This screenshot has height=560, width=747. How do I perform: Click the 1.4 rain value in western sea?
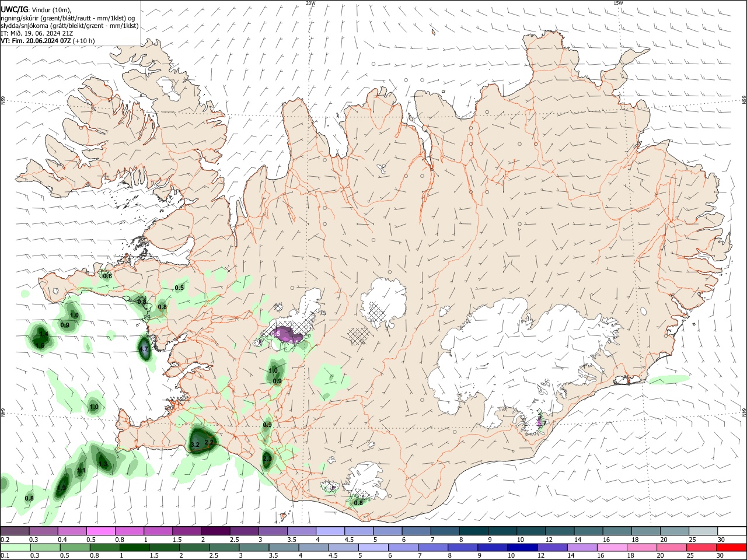(43, 334)
